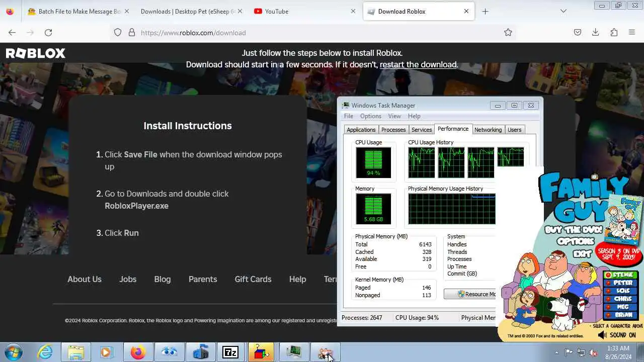This screenshot has height=362, width=644.
Task: Click the Family Guy app taskbar icon
Action: [x=325, y=352]
